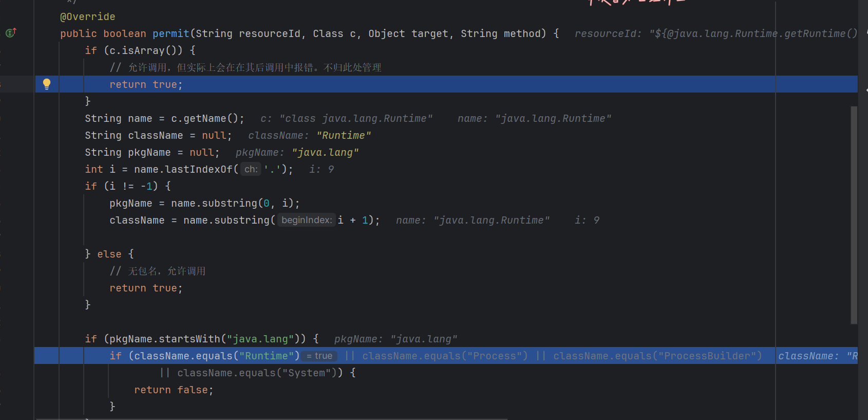Click the ch: parameter hint
This screenshot has height=420, width=868.
(x=251, y=169)
